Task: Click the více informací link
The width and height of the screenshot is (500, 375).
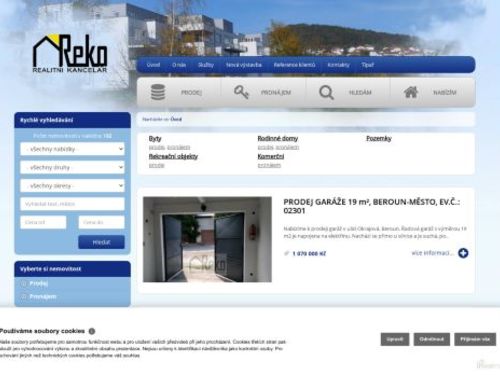Action: [x=432, y=253]
